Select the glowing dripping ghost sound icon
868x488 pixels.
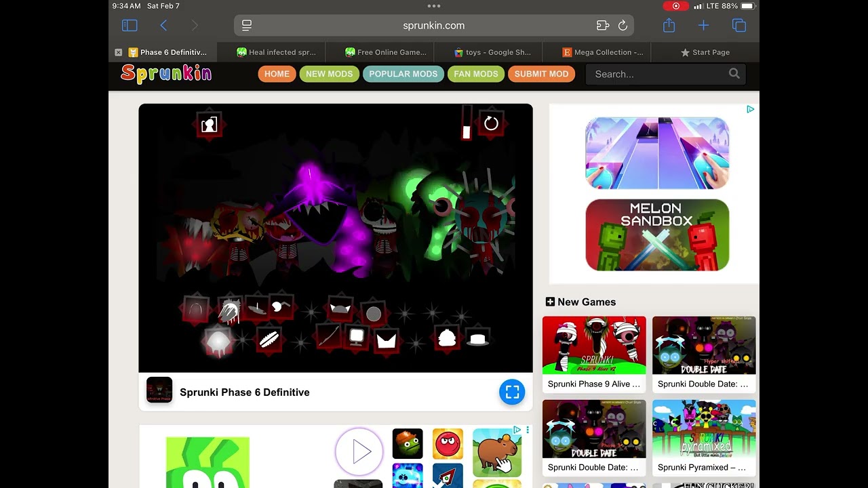218,341
